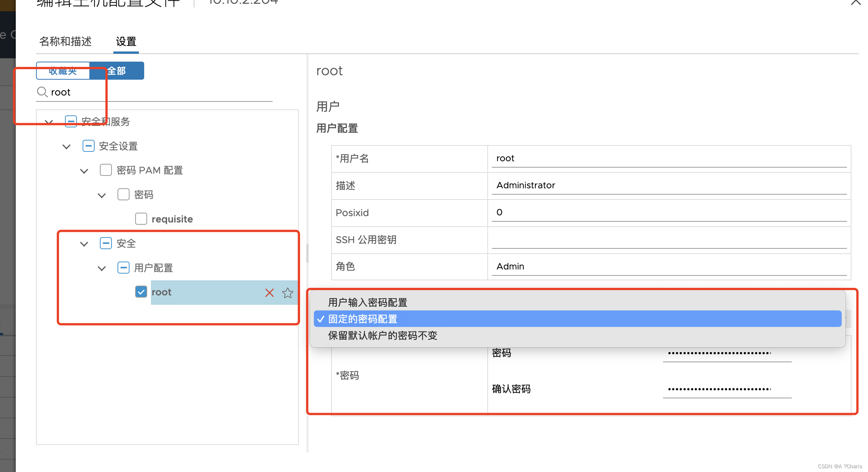
Task: Click the minus icon beside 用户配置
Action: pyautogui.click(x=124, y=268)
